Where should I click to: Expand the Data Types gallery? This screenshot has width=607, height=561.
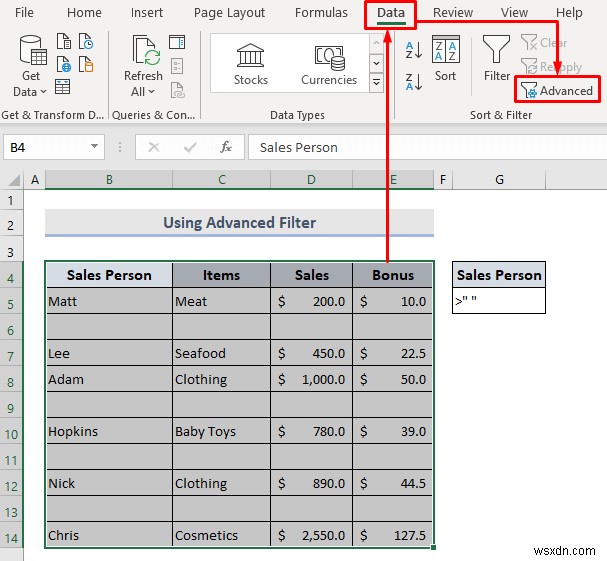376,83
